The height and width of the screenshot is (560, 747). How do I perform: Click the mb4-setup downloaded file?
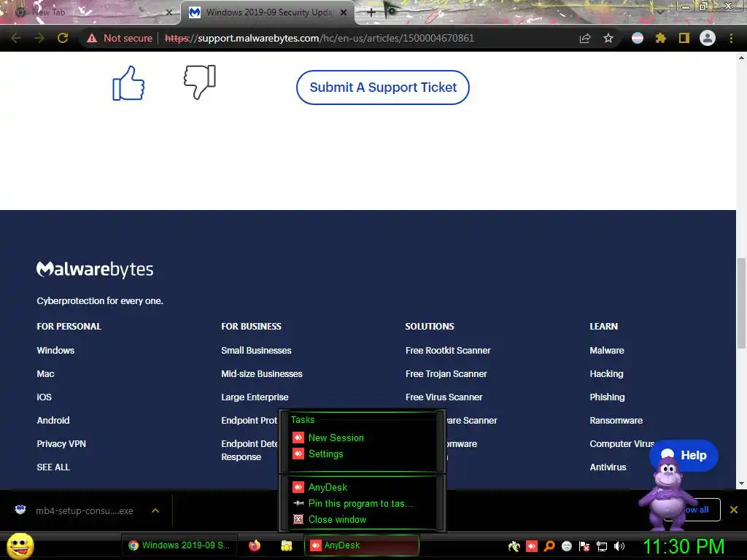pyautogui.click(x=85, y=510)
